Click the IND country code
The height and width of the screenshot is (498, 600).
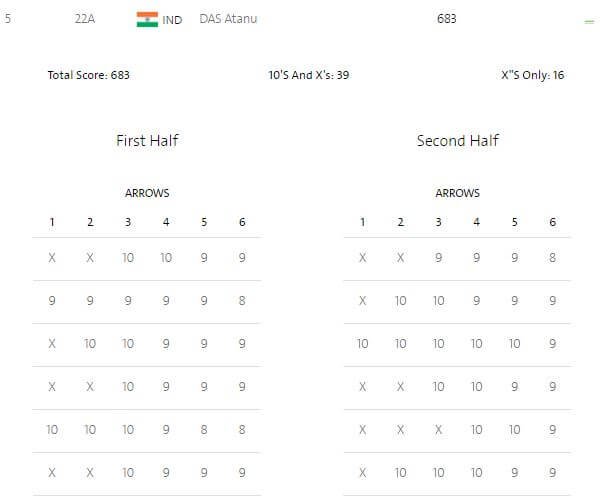tap(172, 20)
